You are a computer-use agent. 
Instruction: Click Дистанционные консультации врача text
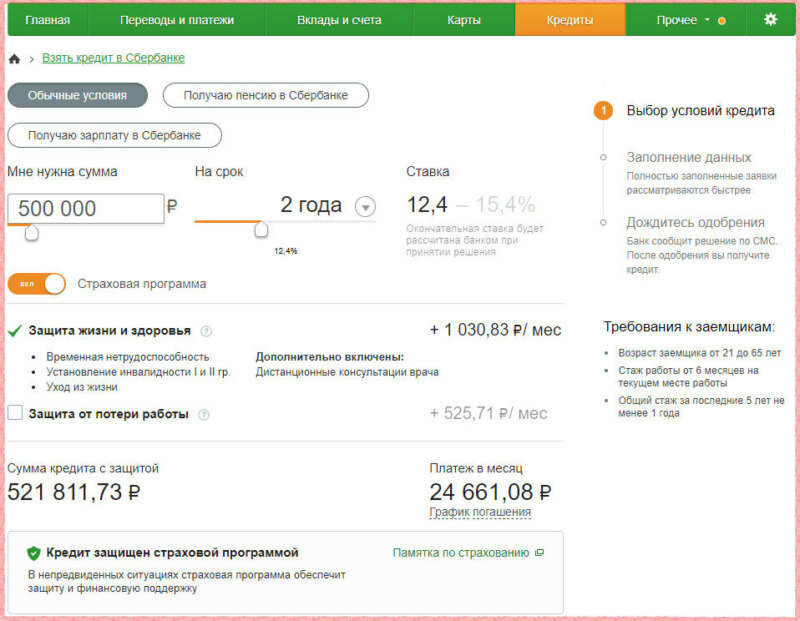pyautogui.click(x=347, y=372)
